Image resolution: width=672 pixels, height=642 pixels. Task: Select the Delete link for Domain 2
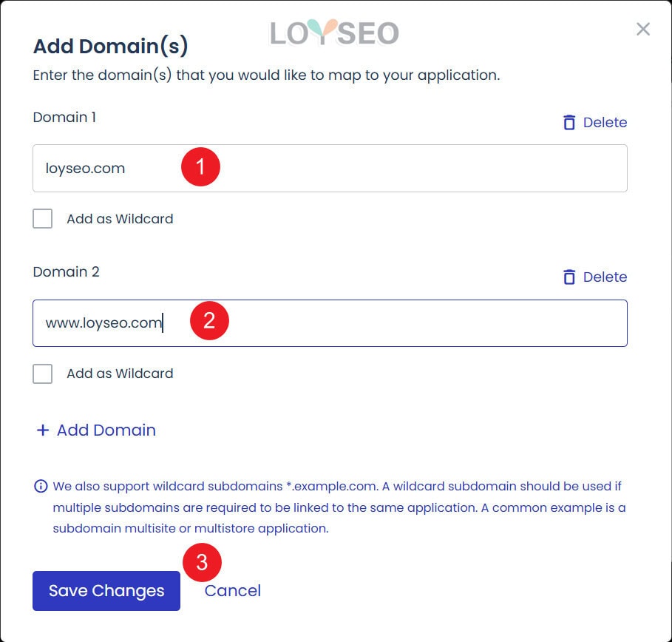606,277
